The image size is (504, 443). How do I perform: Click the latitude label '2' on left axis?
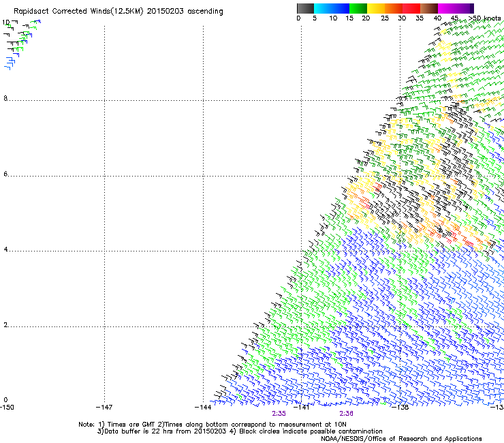click(x=5, y=325)
